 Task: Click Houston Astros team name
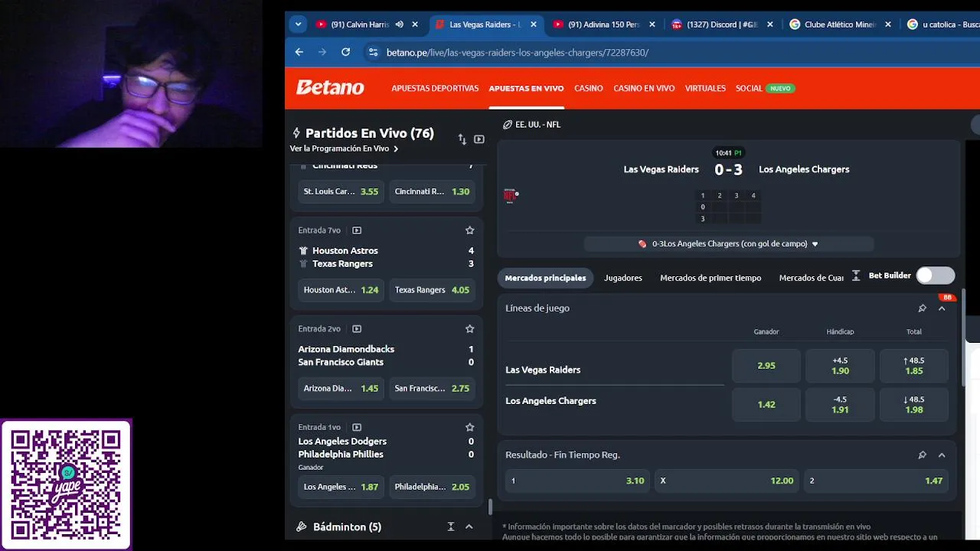[x=345, y=250]
